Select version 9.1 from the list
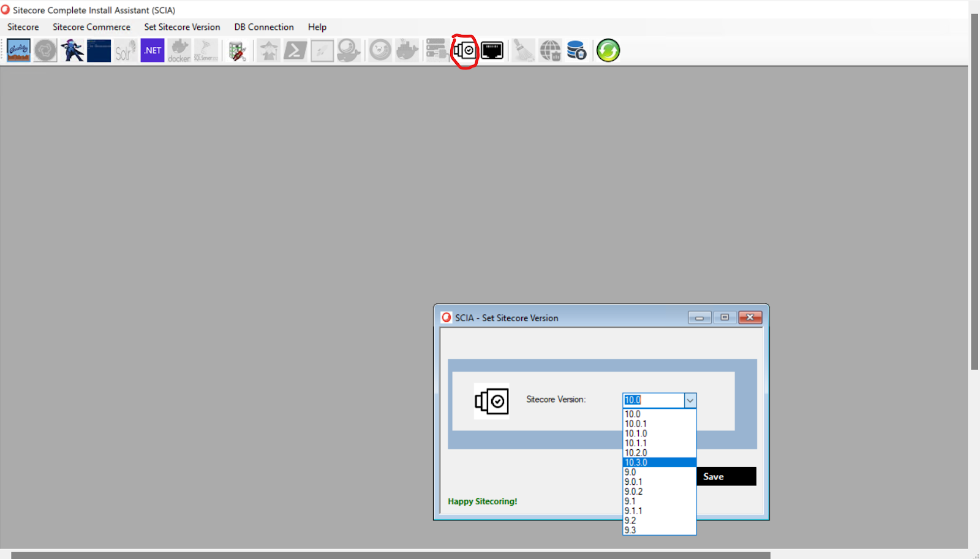 click(x=659, y=501)
